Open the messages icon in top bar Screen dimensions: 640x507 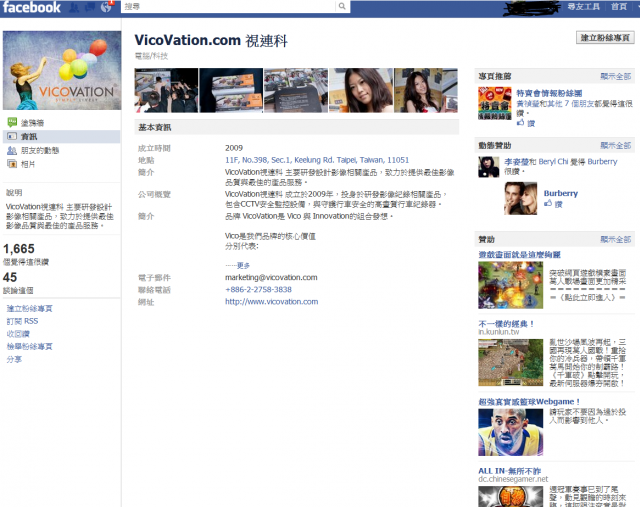pyautogui.click(x=90, y=7)
